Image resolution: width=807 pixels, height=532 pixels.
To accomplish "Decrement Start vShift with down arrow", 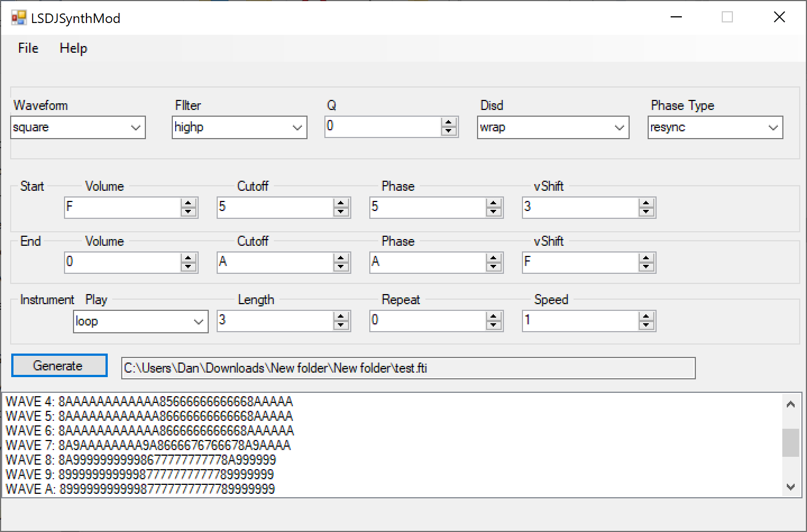I will (x=646, y=212).
